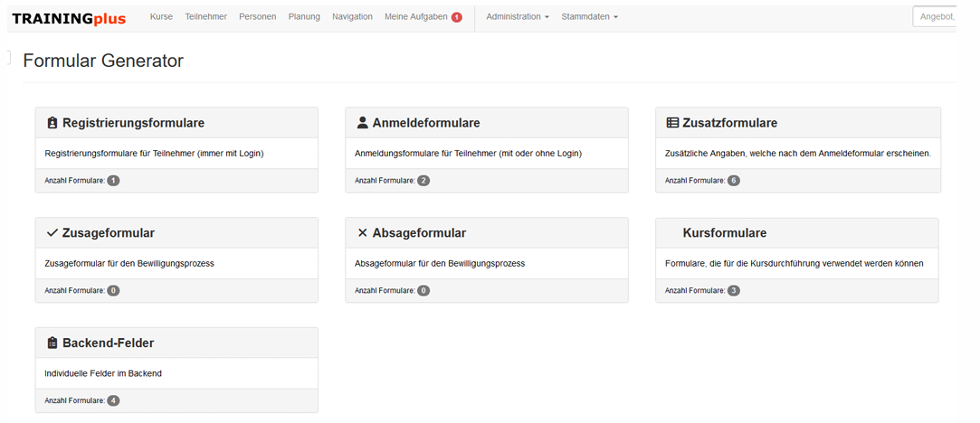
Task: Click text 'Formulare, die für die Kursdurchführung verwendet werden können'
Action: coord(794,263)
